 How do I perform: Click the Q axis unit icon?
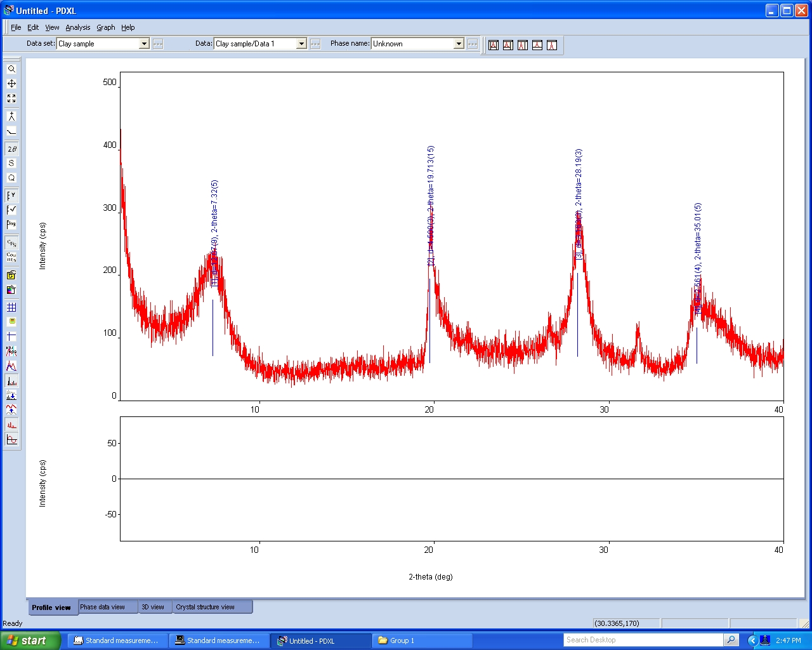click(11, 178)
